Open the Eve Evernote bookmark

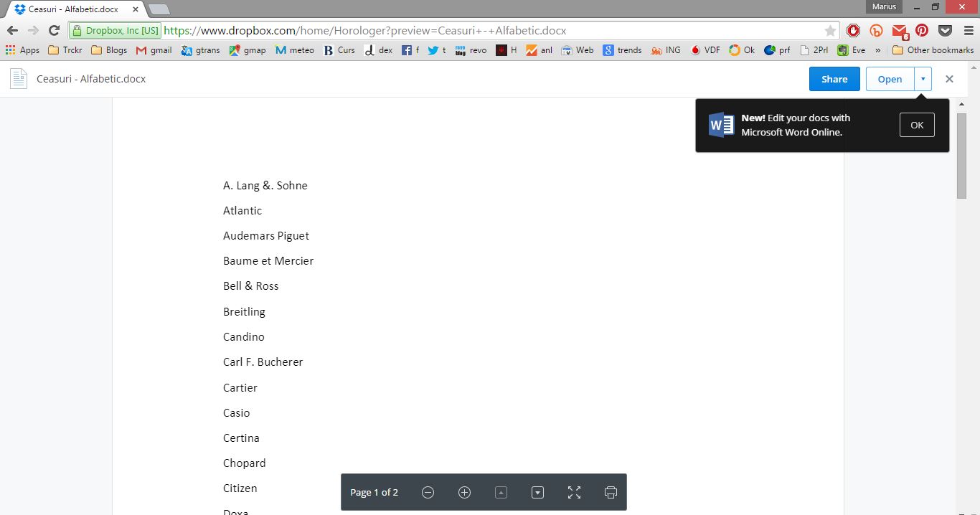[852, 50]
